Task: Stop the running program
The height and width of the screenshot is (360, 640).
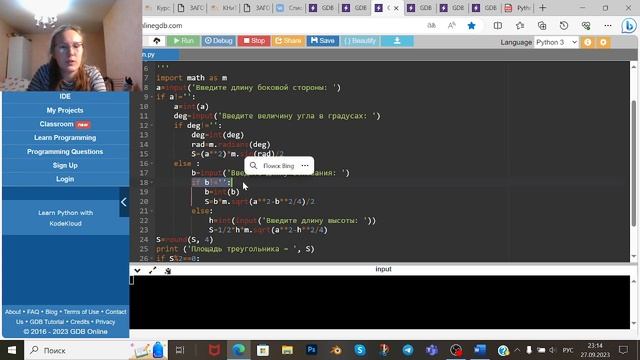Action: pos(254,41)
